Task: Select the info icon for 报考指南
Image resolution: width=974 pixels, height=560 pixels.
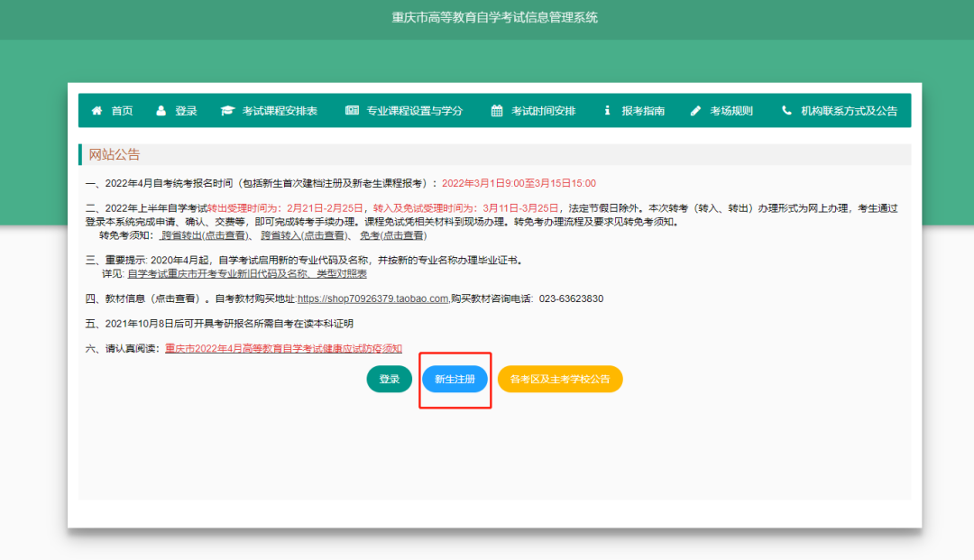Action: [x=608, y=110]
